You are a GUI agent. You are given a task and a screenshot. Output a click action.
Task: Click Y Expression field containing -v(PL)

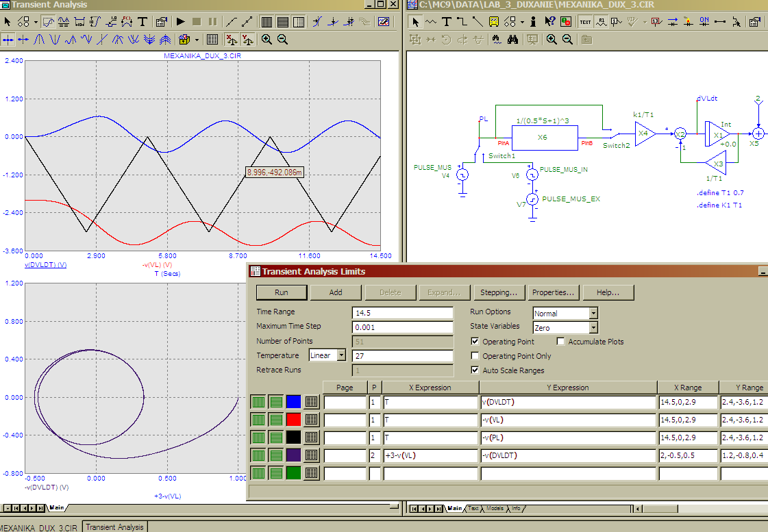coord(568,438)
